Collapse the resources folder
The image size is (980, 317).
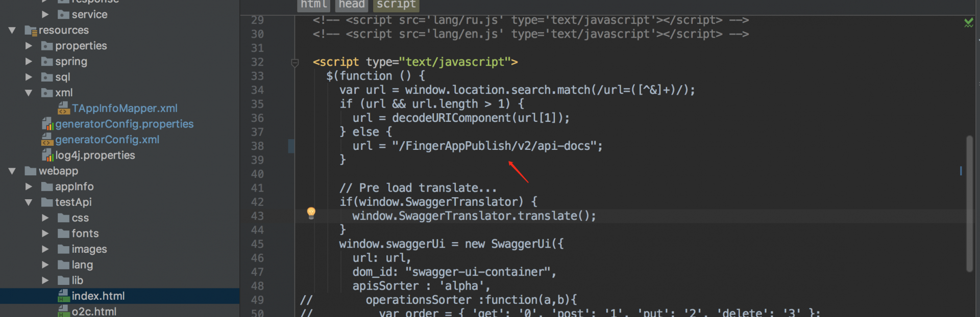[12, 31]
